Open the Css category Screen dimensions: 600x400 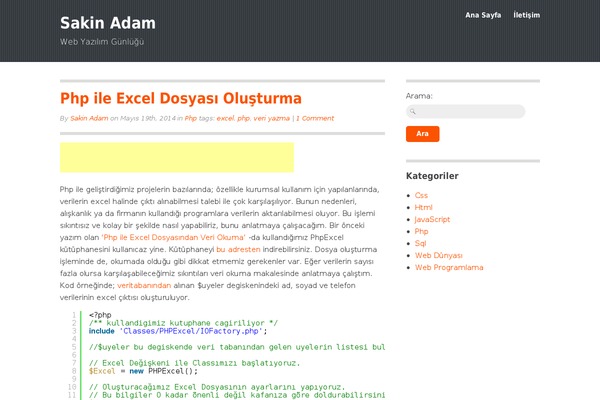click(421, 195)
